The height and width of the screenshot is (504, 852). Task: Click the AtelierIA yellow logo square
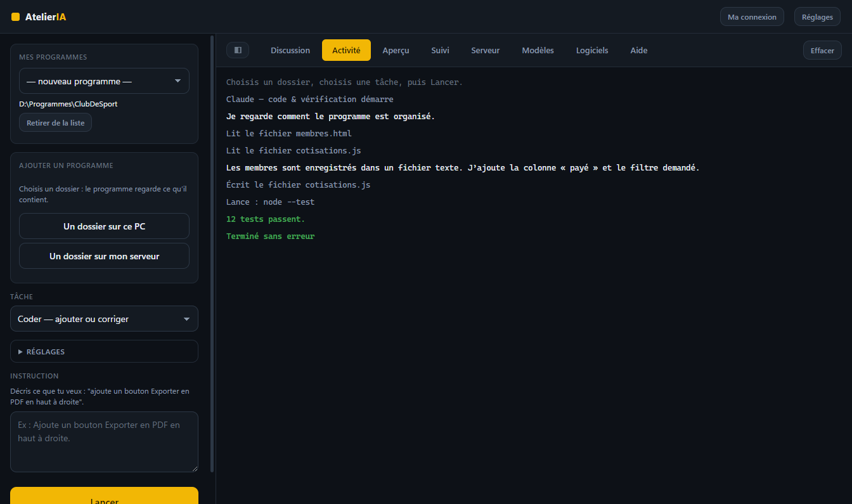point(16,17)
